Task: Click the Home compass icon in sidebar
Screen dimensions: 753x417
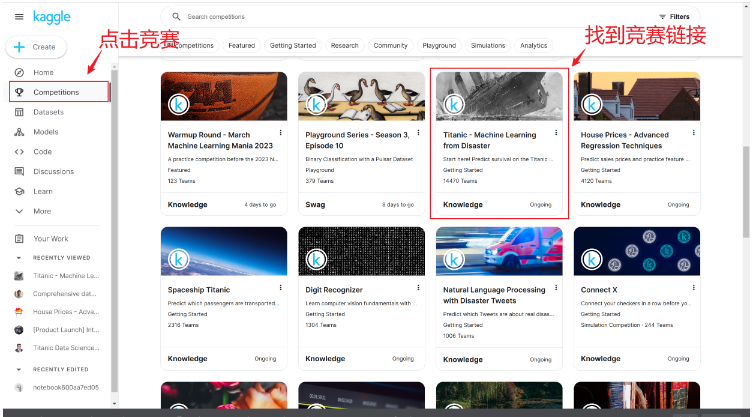Action: point(19,73)
